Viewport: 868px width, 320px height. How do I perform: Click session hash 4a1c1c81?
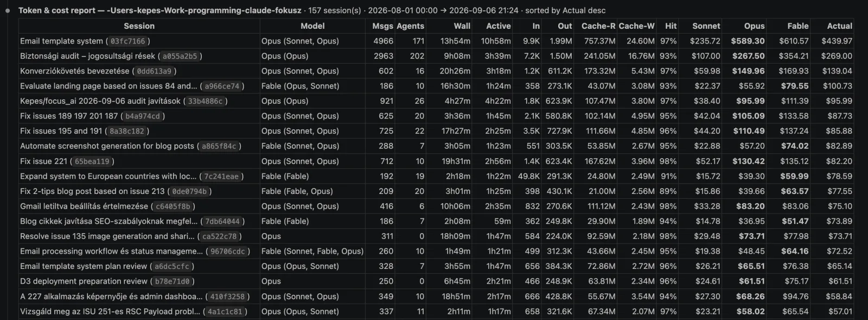coord(225,311)
